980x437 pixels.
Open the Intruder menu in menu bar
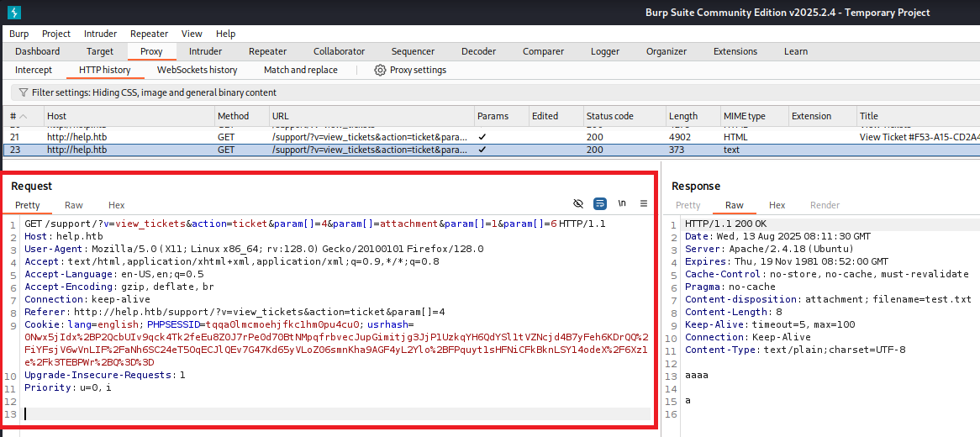click(100, 34)
